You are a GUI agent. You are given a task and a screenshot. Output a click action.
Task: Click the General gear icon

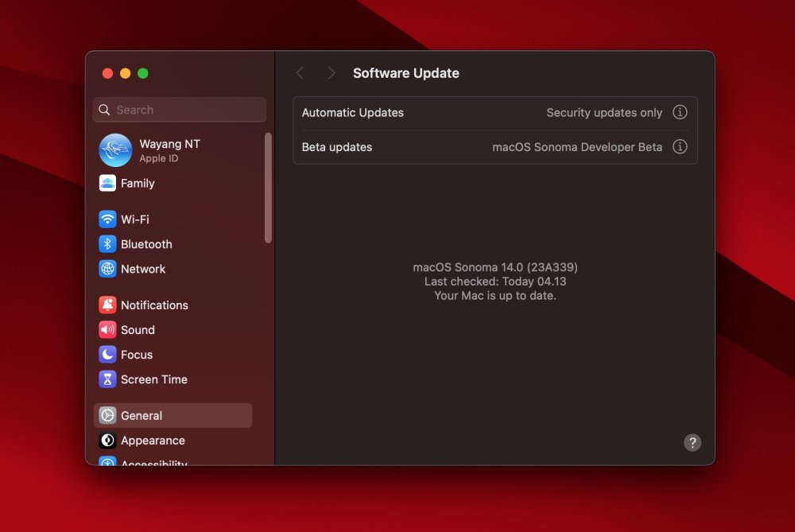point(107,415)
